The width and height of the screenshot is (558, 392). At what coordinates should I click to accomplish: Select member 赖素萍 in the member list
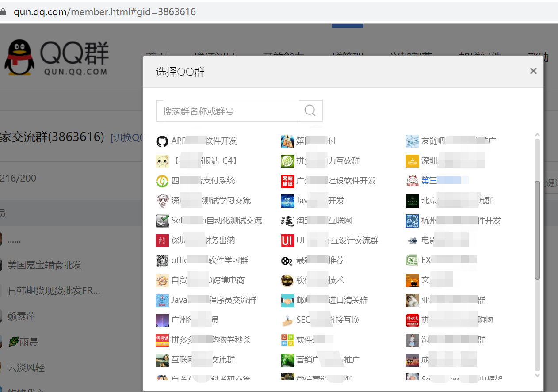tap(21, 316)
